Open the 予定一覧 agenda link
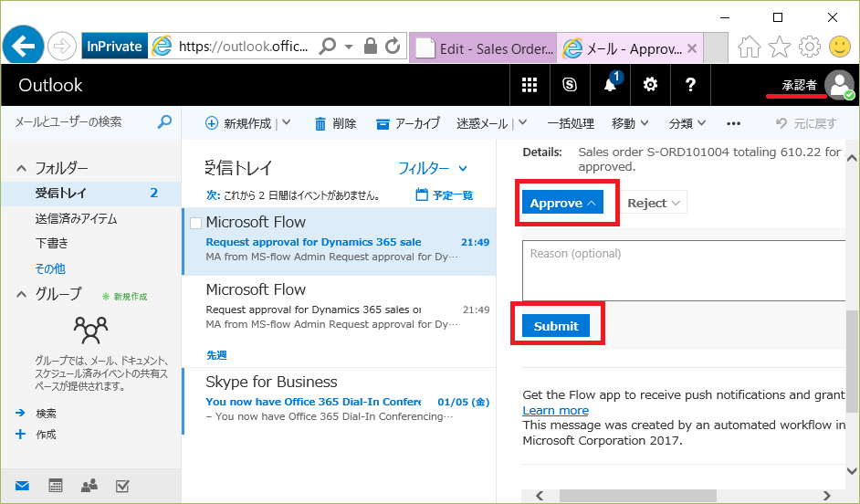860x504 pixels. [445, 194]
